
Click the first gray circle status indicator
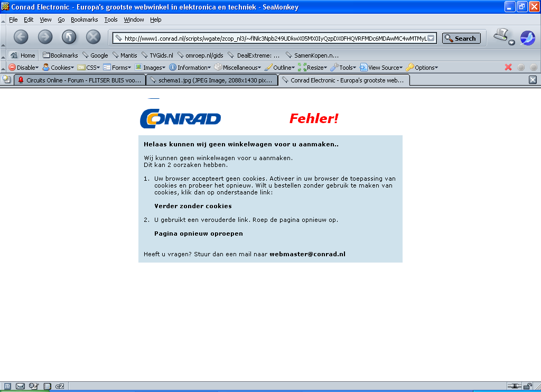coord(521,67)
